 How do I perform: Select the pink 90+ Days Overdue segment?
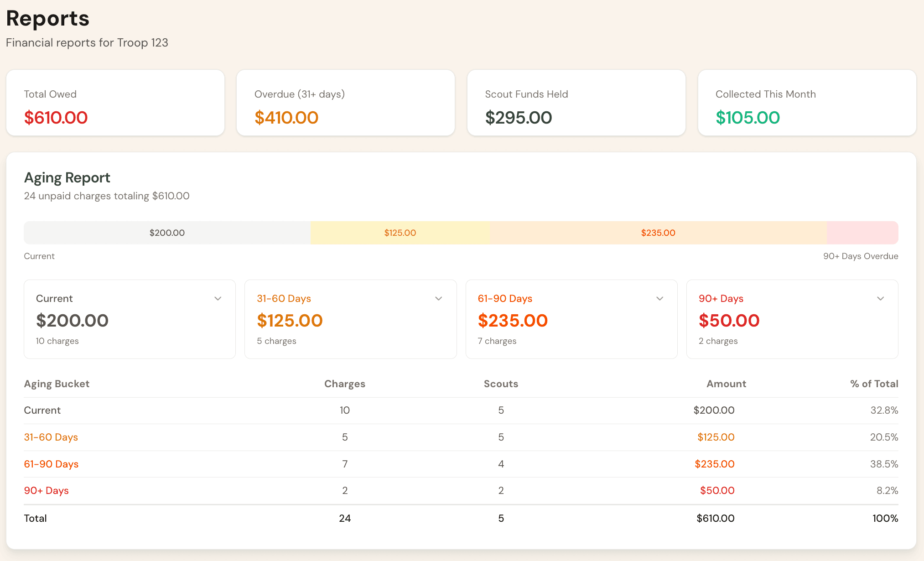coord(862,233)
